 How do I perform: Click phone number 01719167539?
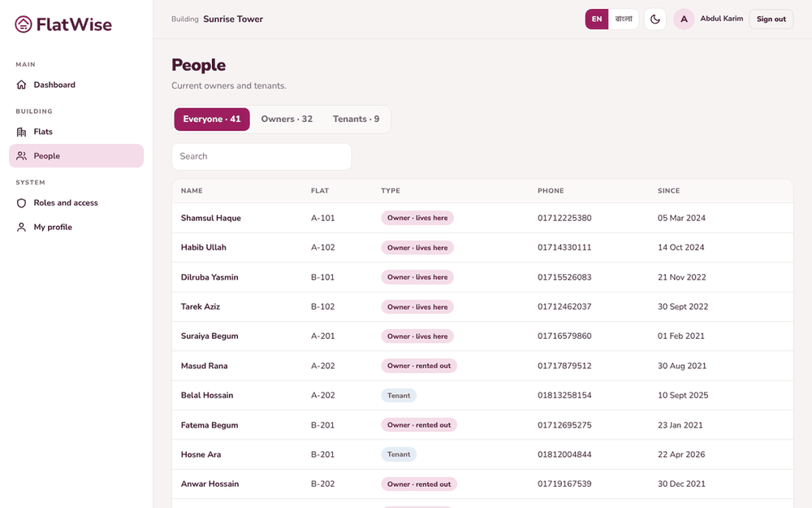tap(564, 484)
